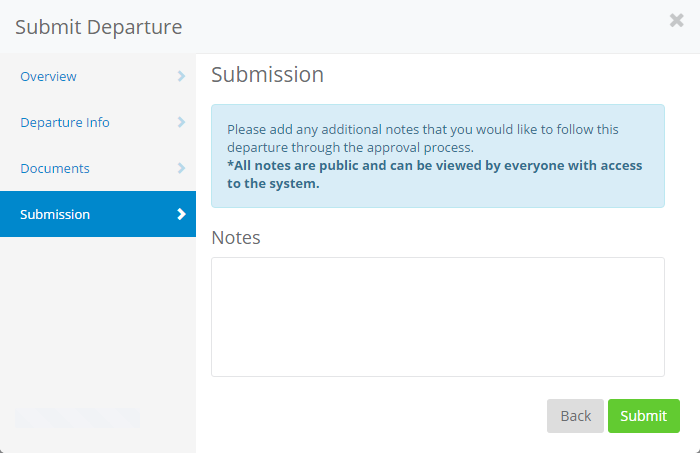Click empty sidebar area below Submission step

(97, 310)
